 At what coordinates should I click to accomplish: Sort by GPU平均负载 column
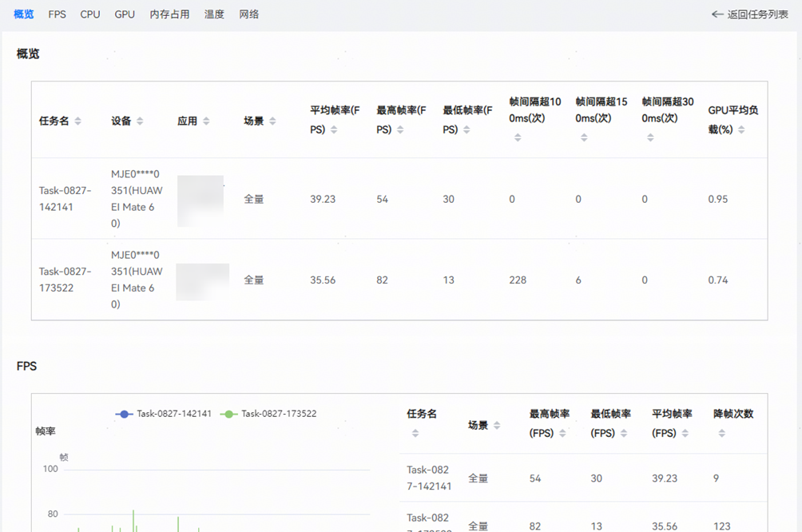pos(741,130)
